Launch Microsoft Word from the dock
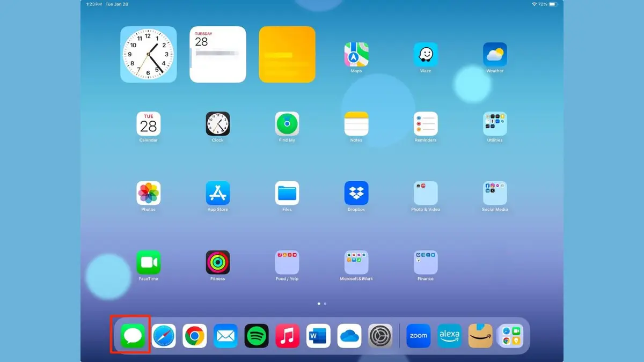The image size is (644, 362). tap(319, 336)
